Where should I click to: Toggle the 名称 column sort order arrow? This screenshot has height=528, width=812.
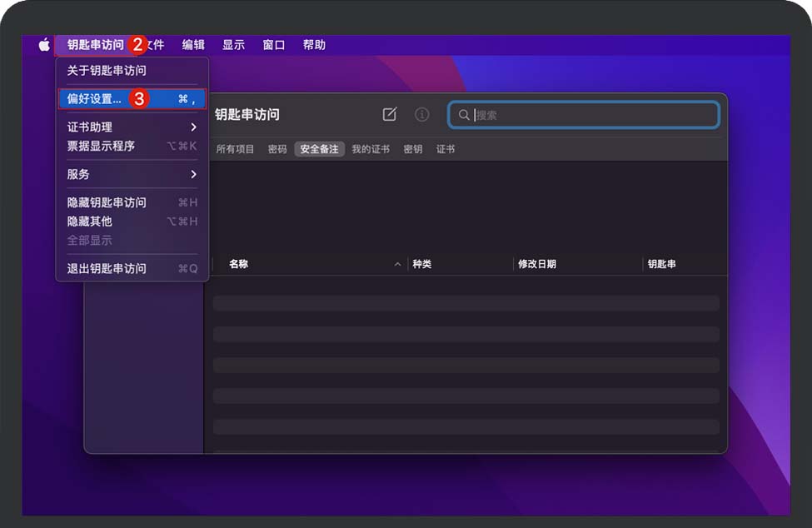(x=397, y=264)
